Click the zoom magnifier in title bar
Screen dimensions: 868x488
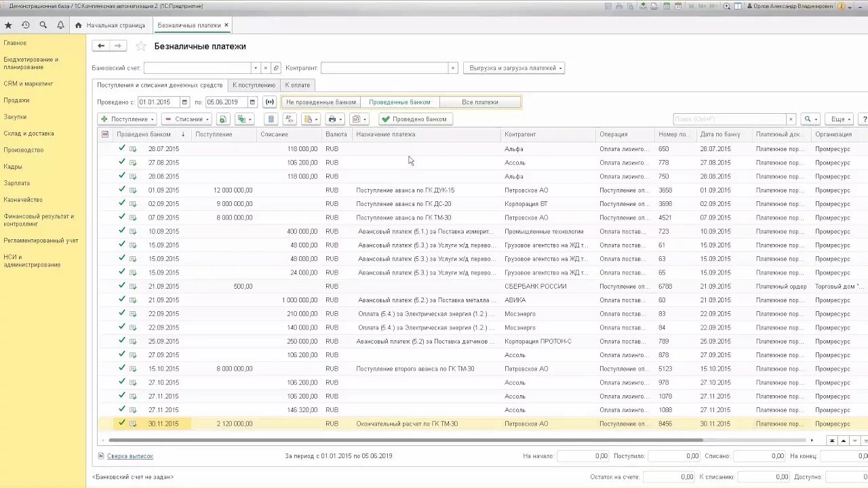(727, 6)
